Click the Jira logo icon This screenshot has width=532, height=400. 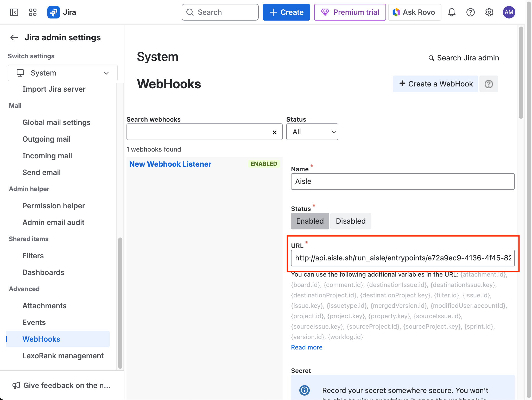click(54, 12)
